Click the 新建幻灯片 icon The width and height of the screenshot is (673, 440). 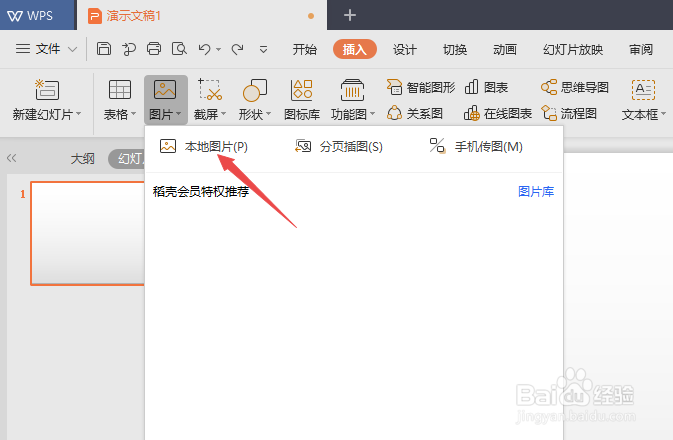47,89
